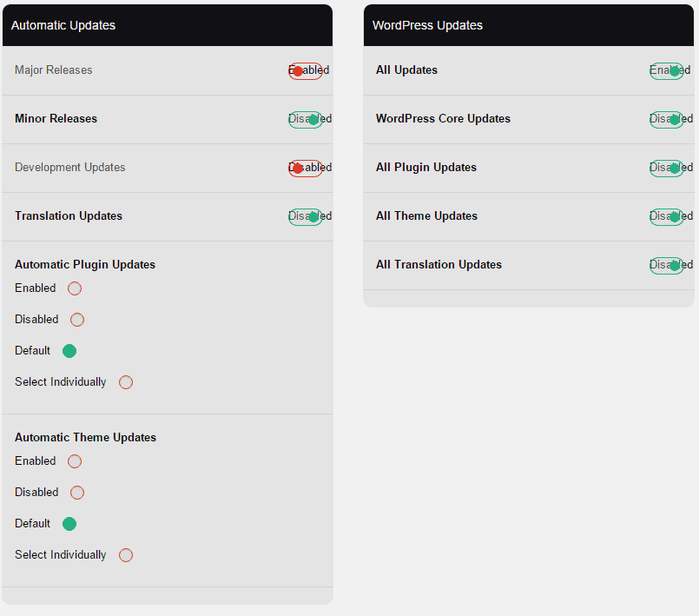The height and width of the screenshot is (616, 699).
Task: Toggle the Minor Releases switch
Action: [306, 120]
